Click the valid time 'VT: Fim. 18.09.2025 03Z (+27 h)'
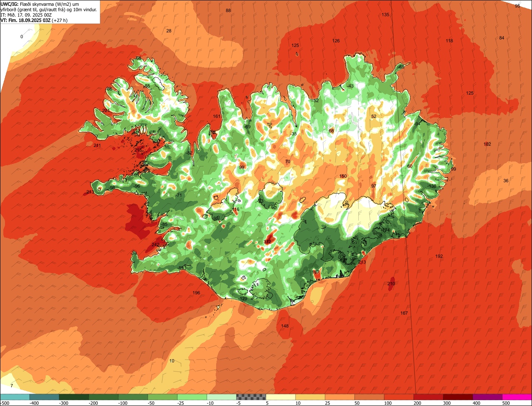The image size is (532, 406). (34, 20)
